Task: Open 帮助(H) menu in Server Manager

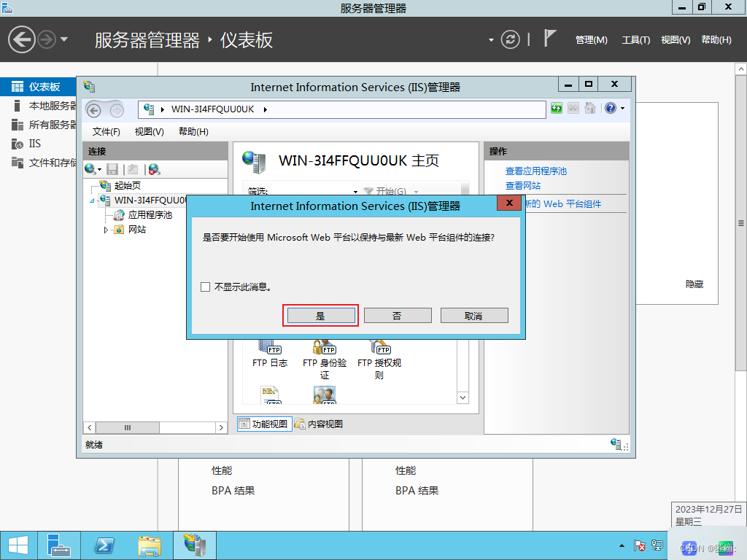Action: point(716,40)
